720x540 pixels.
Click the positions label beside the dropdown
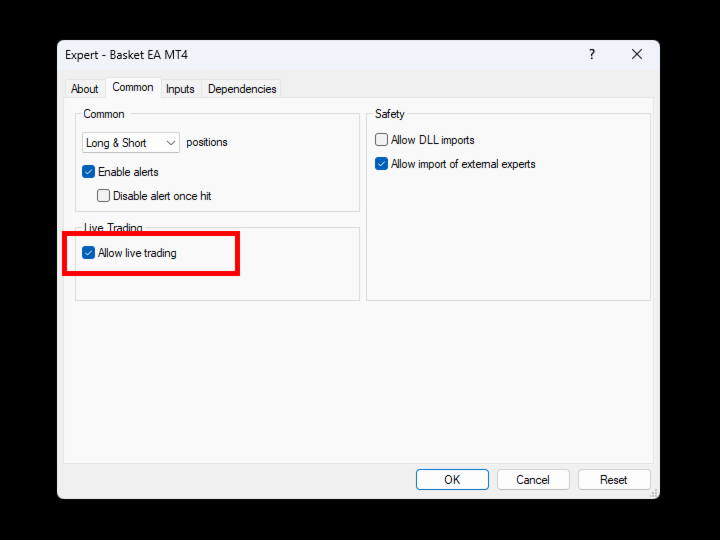207,142
